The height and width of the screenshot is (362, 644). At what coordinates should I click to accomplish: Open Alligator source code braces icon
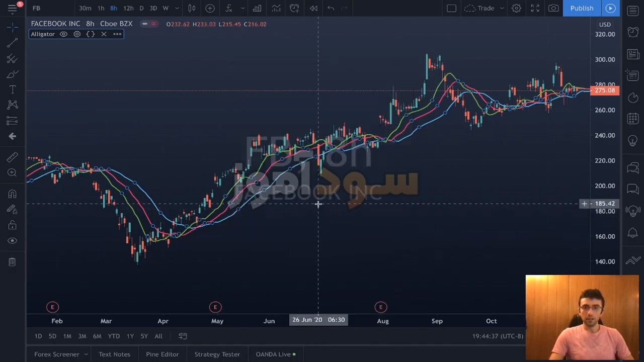point(91,34)
